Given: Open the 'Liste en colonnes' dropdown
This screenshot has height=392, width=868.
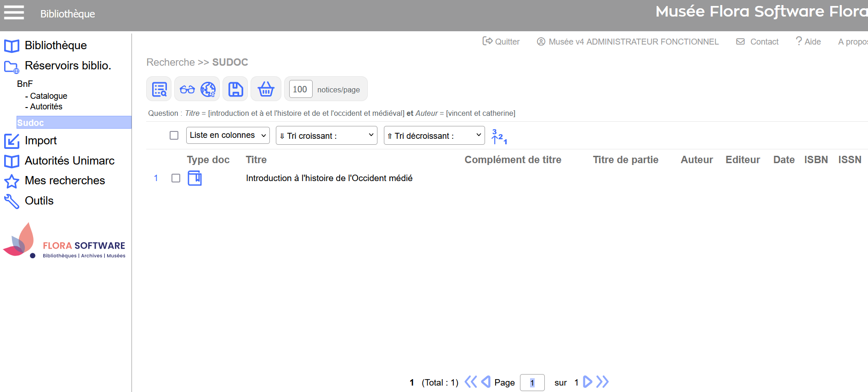Looking at the screenshot, I should pyautogui.click(x=228, y=136).
